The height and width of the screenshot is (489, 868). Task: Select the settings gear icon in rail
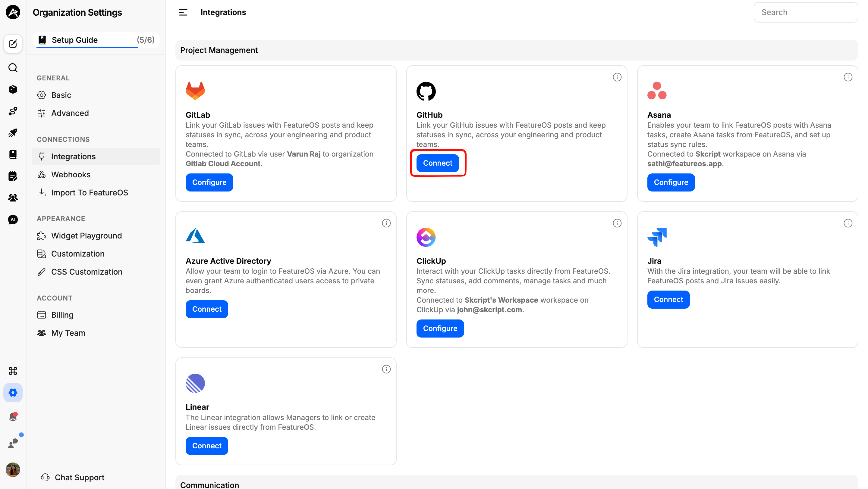pyautogui.click(x=13, y=392)
